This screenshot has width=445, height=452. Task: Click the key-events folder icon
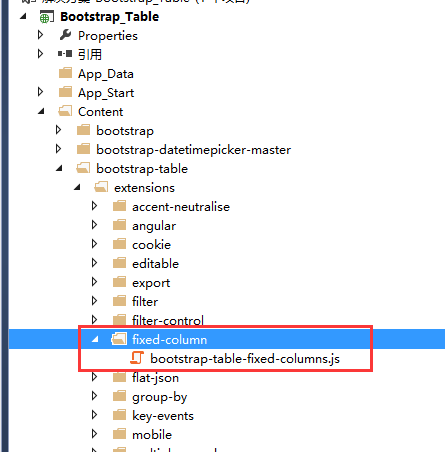click(119, 415)
